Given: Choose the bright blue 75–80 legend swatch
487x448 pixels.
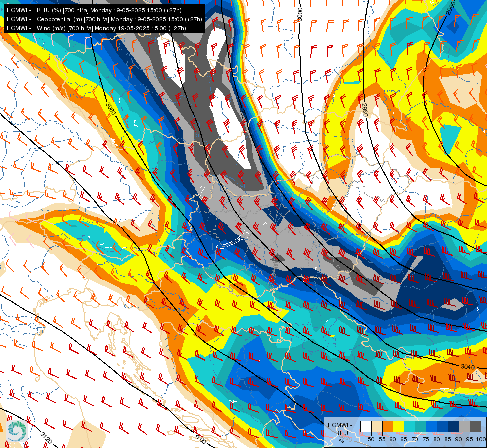Looking at the screenshot, I should (x=432, y=426).
